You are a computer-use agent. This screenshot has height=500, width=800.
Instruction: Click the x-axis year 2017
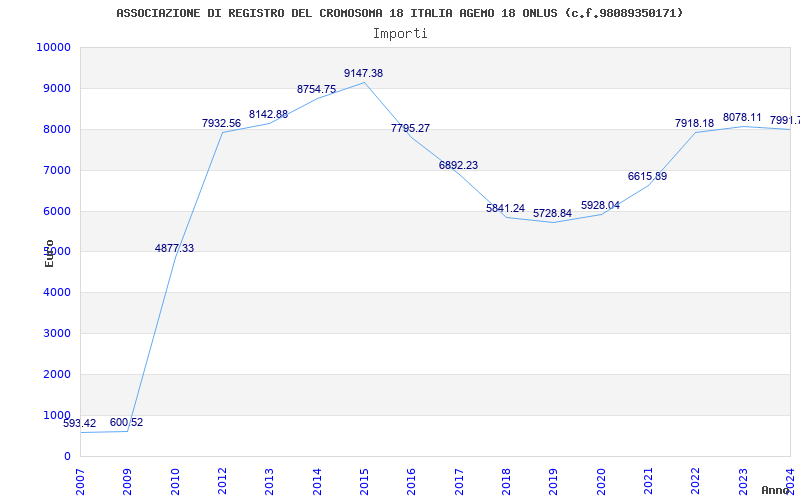(x=459, y=482)
